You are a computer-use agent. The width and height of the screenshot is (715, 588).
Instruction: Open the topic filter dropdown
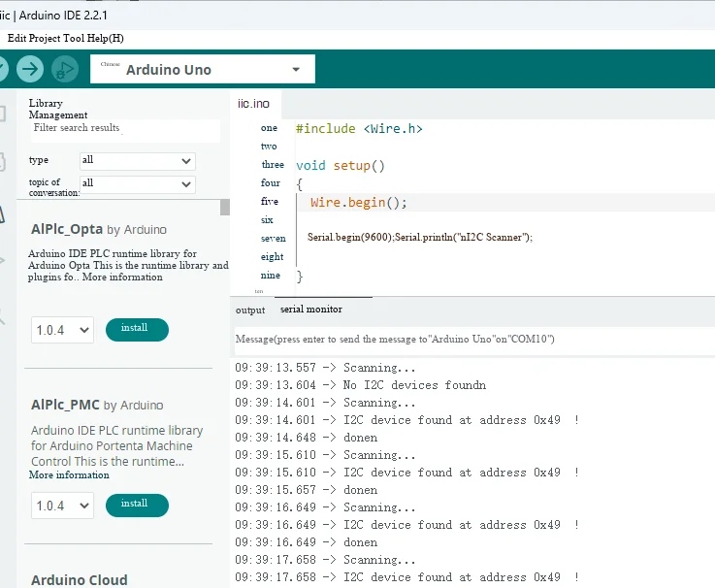click(137, 183)
